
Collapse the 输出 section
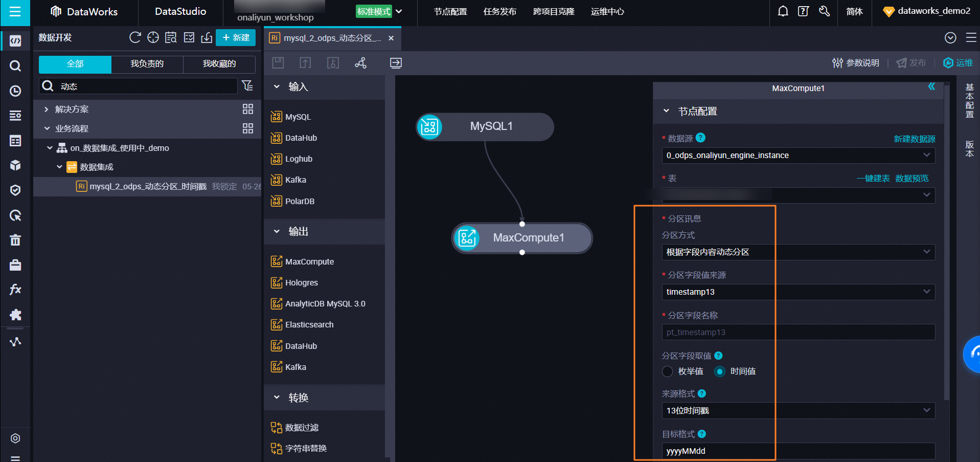tap(277, 231)
